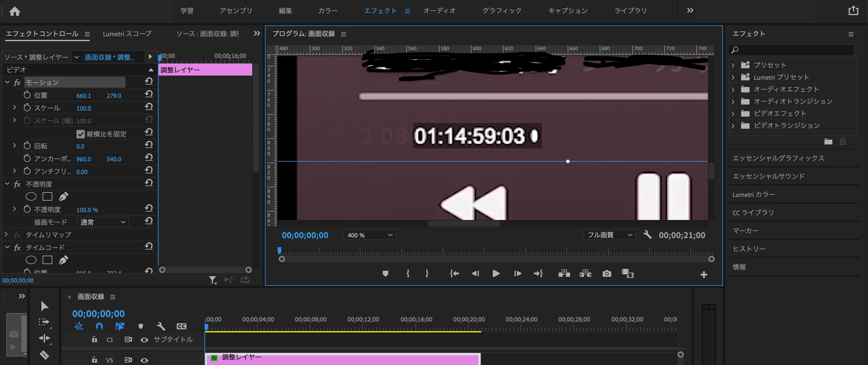The height and width of the screenshot is (365, 868).
Task: Reset the 位置 parameter
Action: coord(149,94)
